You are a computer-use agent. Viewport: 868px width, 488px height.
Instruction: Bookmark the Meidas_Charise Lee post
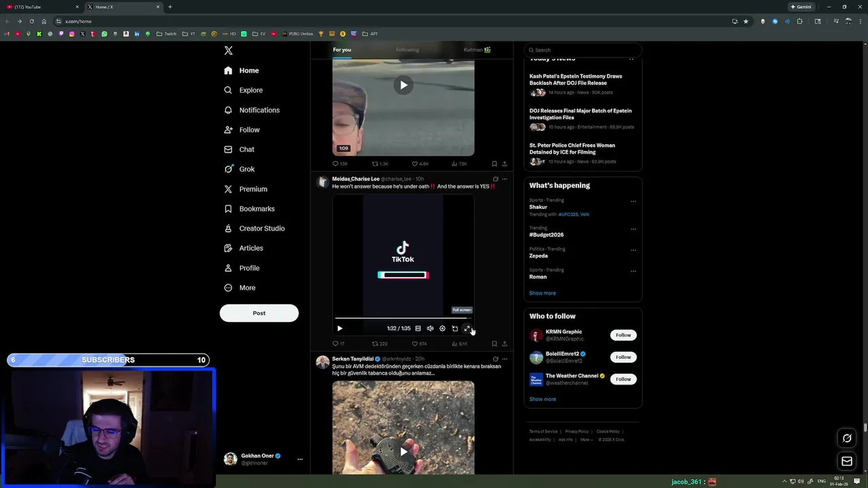tap(494, 344)
